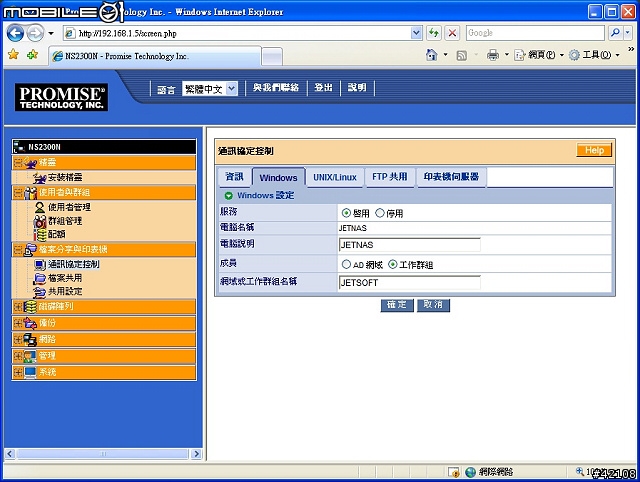Expand the 系統 tree section

point(18,372)
